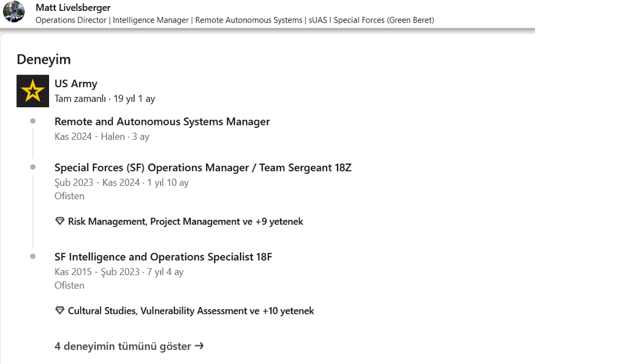635x364 pixels.
Task: Open the US Army company page link
Action: [76, 84]
